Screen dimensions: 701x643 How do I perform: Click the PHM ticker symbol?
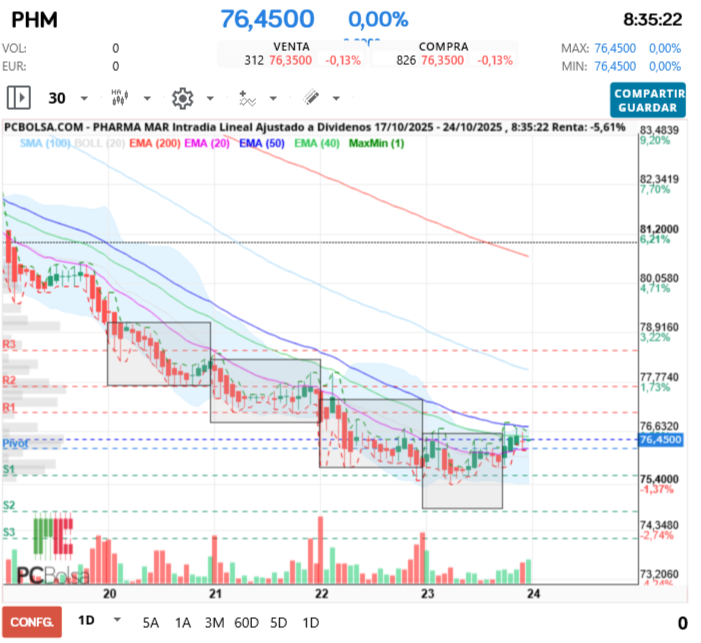click(34, 20)
